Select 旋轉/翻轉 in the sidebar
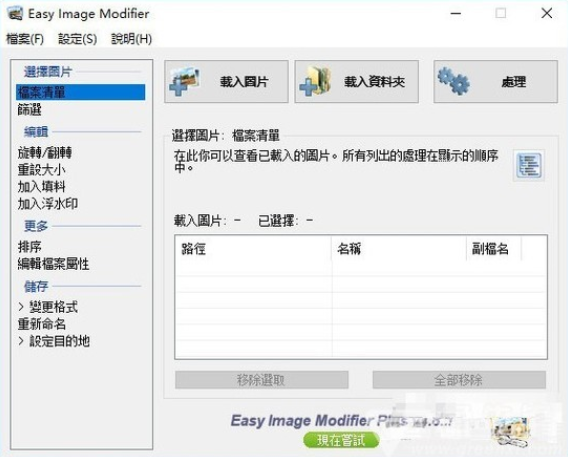568x457 pixels. point(45,153)
